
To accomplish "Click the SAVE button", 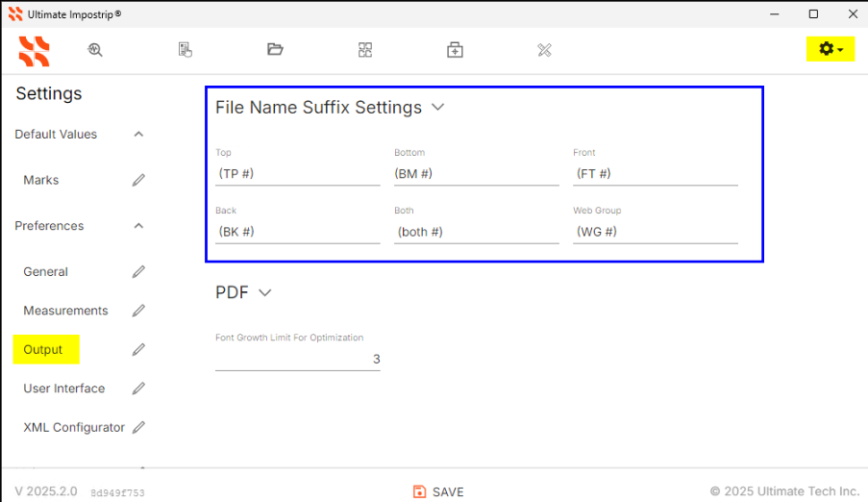I will coord(438,491).
